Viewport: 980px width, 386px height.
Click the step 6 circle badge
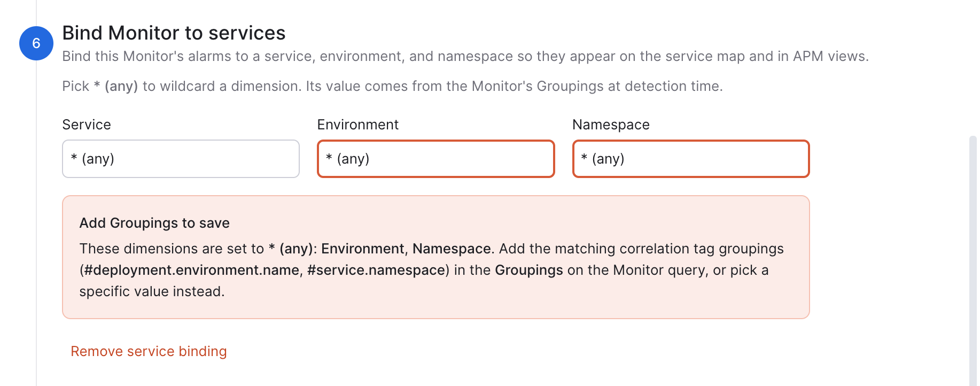[x=36, y=43]
